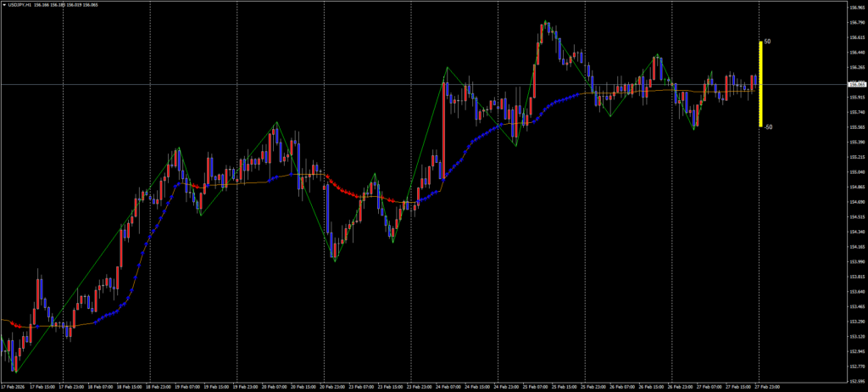Click the highest green zigzag peak
The width and height of the screenshot is (868, 392).
[546, 22]
